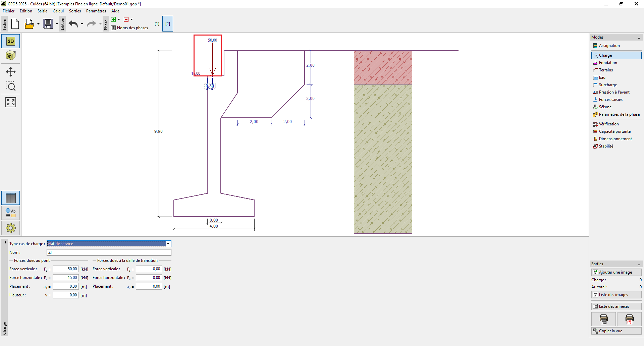The height and width of the screenshot is (346, 644).
Task: Click Copier la vue button
Action: pos(616,331)
